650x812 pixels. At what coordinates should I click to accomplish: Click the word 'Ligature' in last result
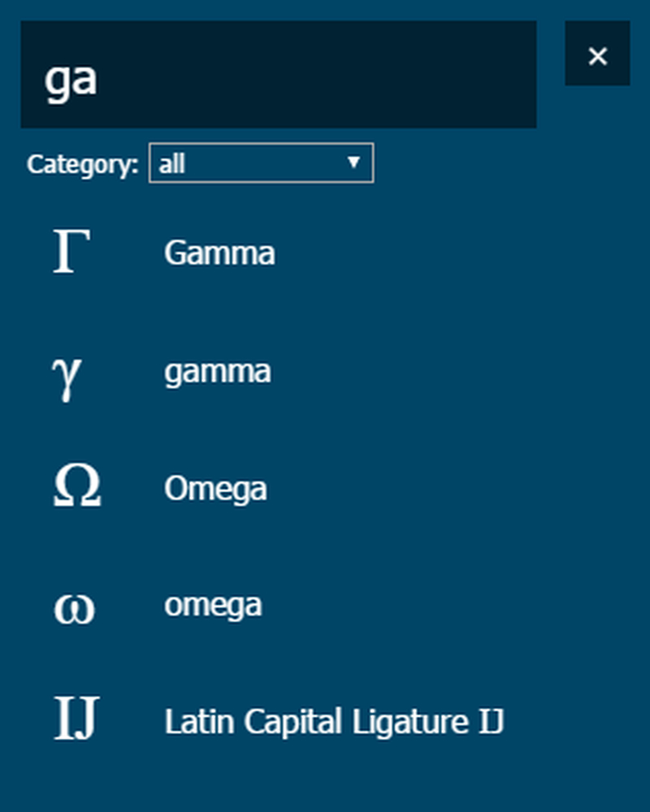point(410,723)
